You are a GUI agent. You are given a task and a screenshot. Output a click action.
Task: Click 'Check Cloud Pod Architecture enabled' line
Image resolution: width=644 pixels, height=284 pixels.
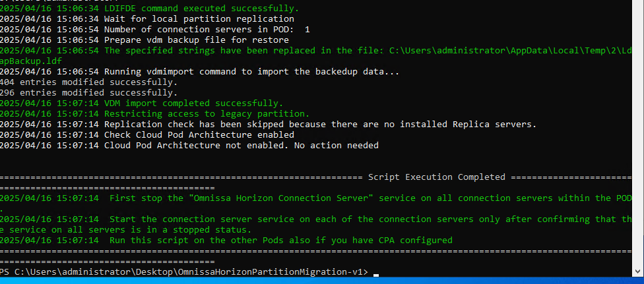[x=147, y=135]
